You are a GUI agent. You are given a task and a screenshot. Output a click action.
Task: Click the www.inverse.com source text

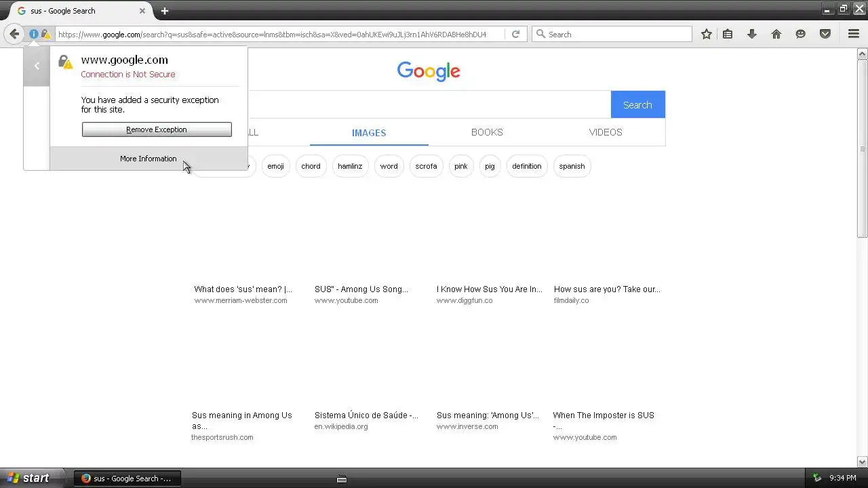[x=467, y=426]
